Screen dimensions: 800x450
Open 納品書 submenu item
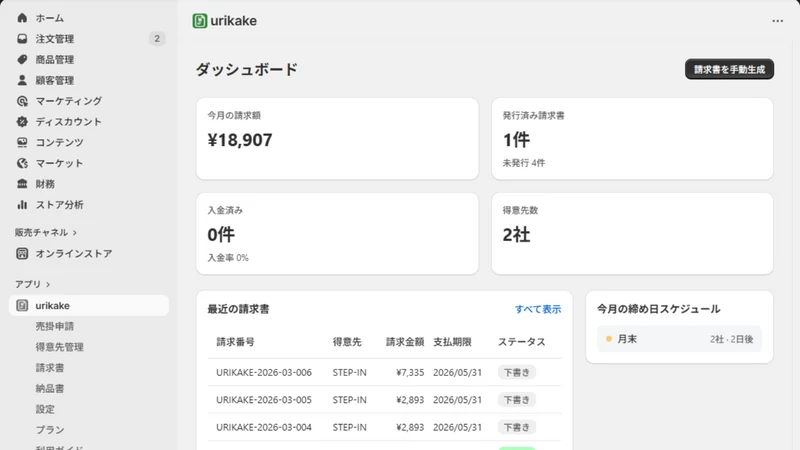point(50,388)
